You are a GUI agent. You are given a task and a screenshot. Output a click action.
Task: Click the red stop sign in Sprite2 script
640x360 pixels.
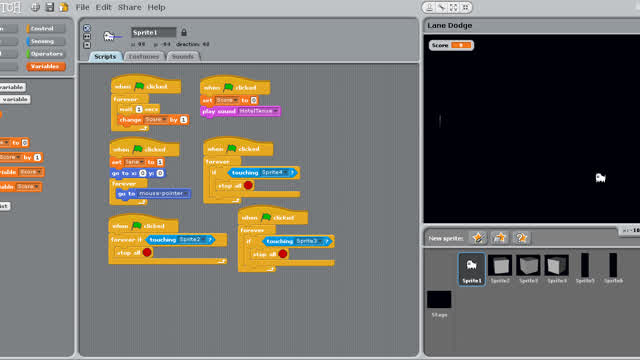tap(147, 253)
